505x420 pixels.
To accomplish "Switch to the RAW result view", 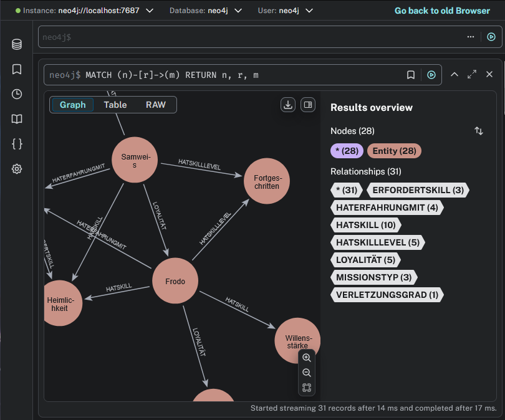I will click(156, 105).
